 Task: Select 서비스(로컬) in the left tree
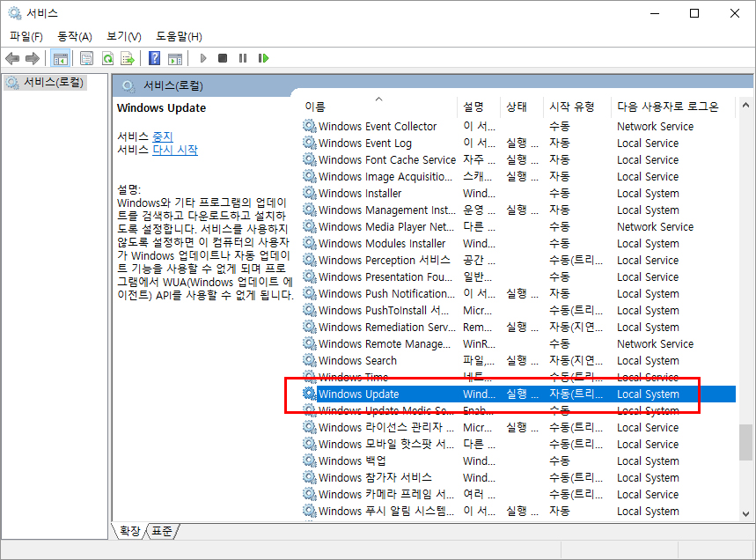click(47, 83)
